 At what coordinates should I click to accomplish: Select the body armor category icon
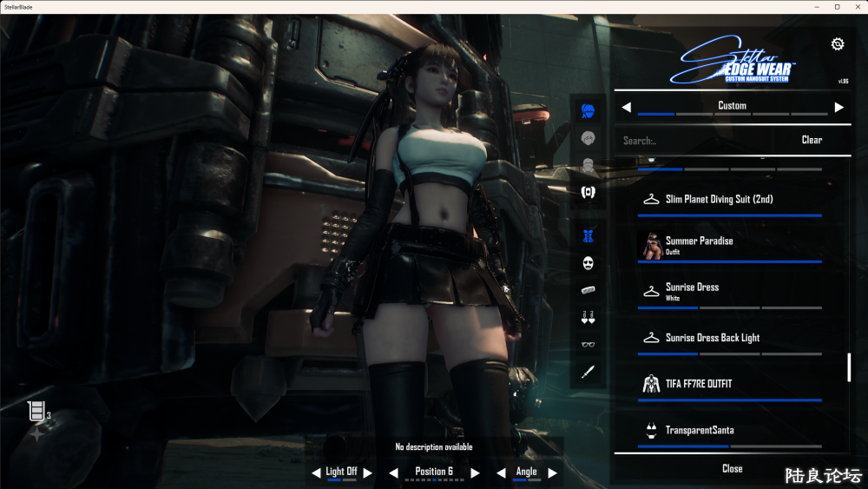[x=588, y=192]
